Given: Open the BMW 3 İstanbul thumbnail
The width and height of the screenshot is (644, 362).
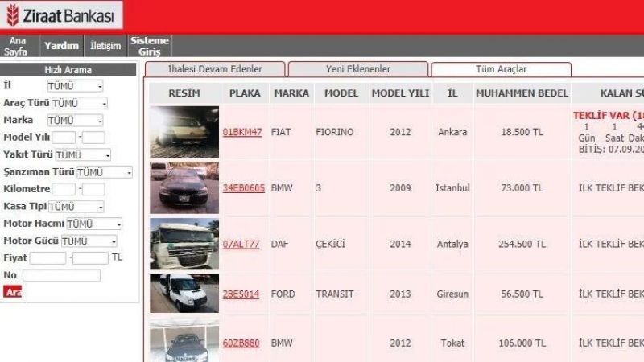Looking at the screenshot, I should click(x=184, y=188).
